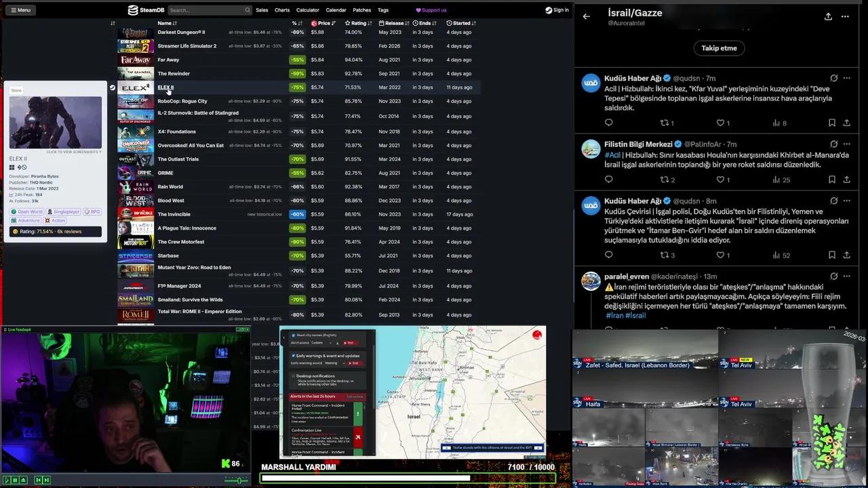Viewport: 868px width, 488px height.
Task: Bookmark the Deve Tepesi tweet
Action: 831,123
